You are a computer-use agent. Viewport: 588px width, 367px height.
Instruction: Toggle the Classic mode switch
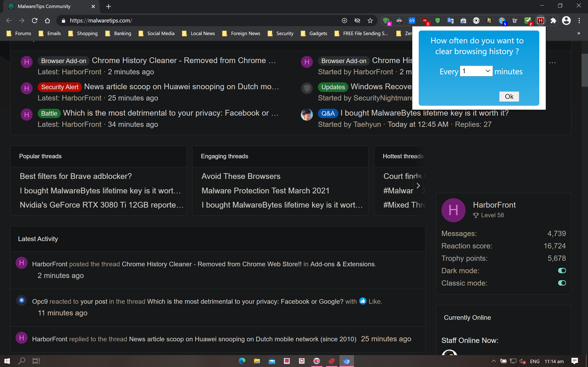tap(562, 283)
